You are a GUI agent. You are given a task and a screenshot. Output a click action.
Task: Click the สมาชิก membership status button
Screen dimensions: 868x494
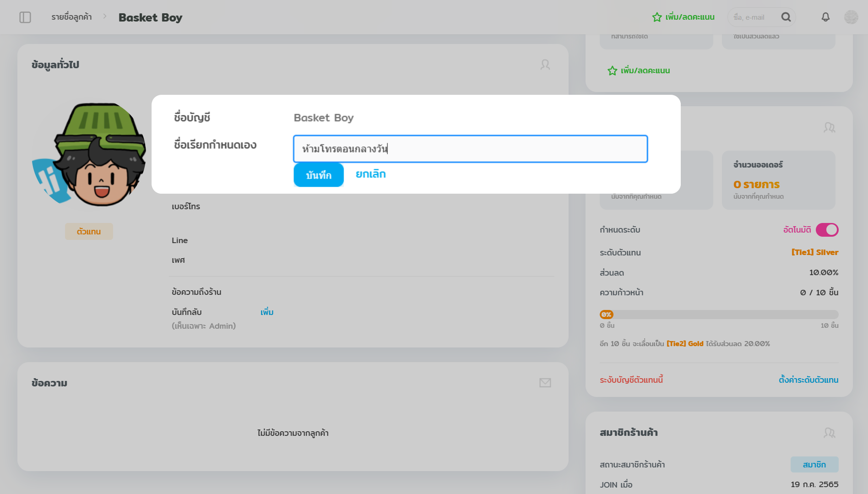pos(814,464)
